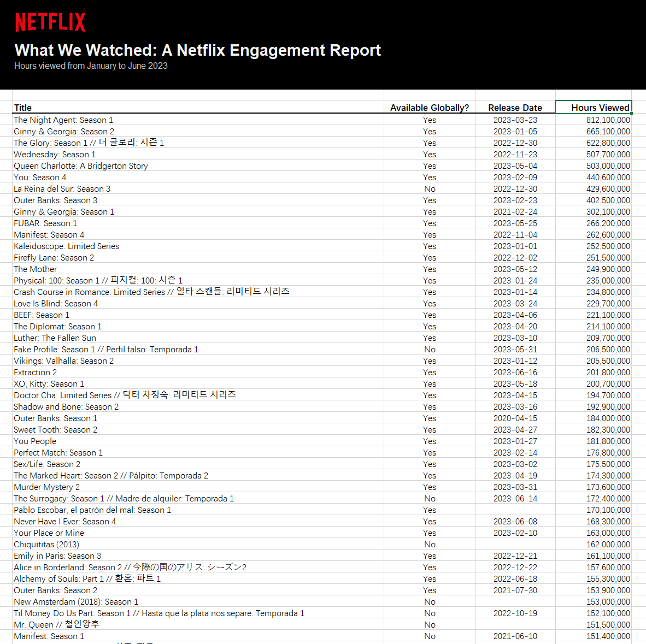Click the Title column header
The width and height of the screenshot is (646, 644).
(x=23, y=108)
